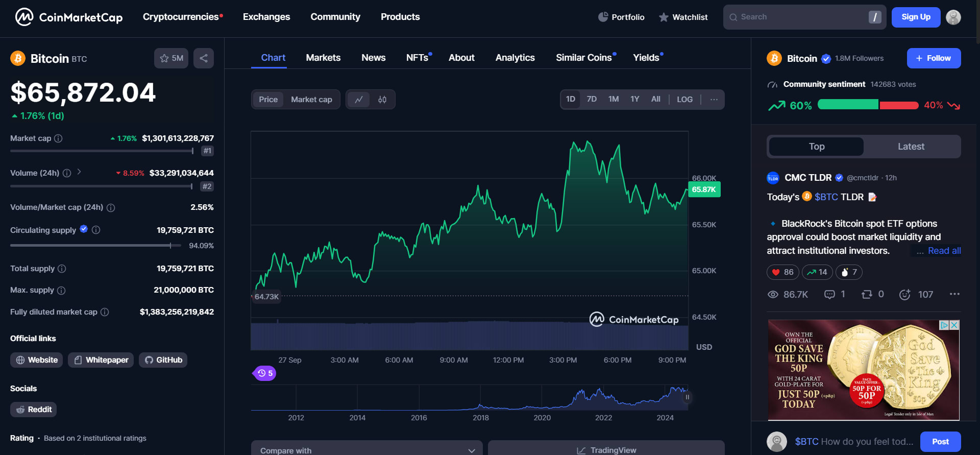
Task: Open the Similar Coins tab
Action: [585, 58]
